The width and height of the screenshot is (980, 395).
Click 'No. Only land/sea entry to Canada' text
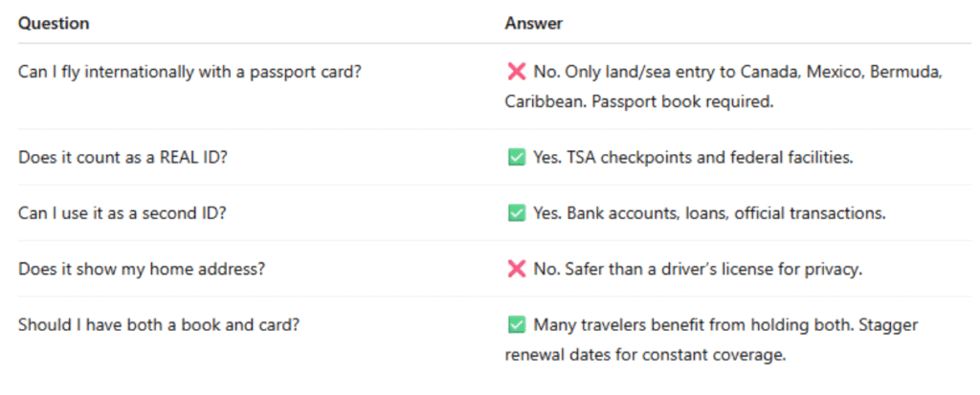click(650, 72)
